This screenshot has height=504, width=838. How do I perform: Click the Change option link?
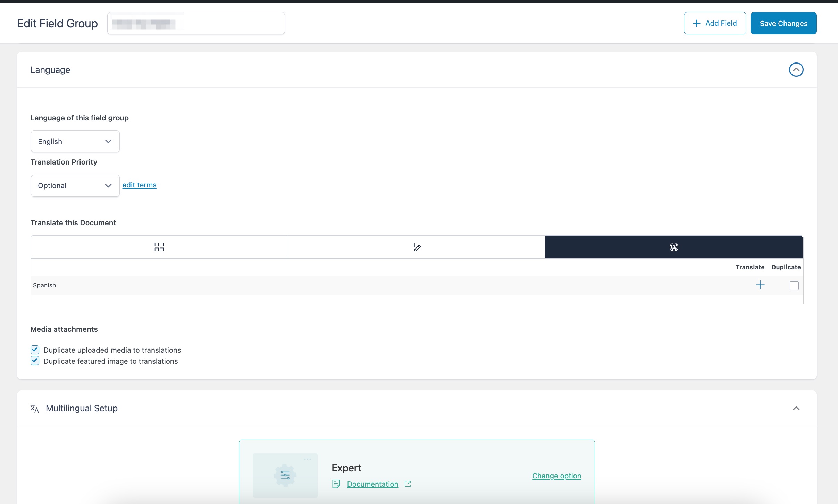[556, 476]
